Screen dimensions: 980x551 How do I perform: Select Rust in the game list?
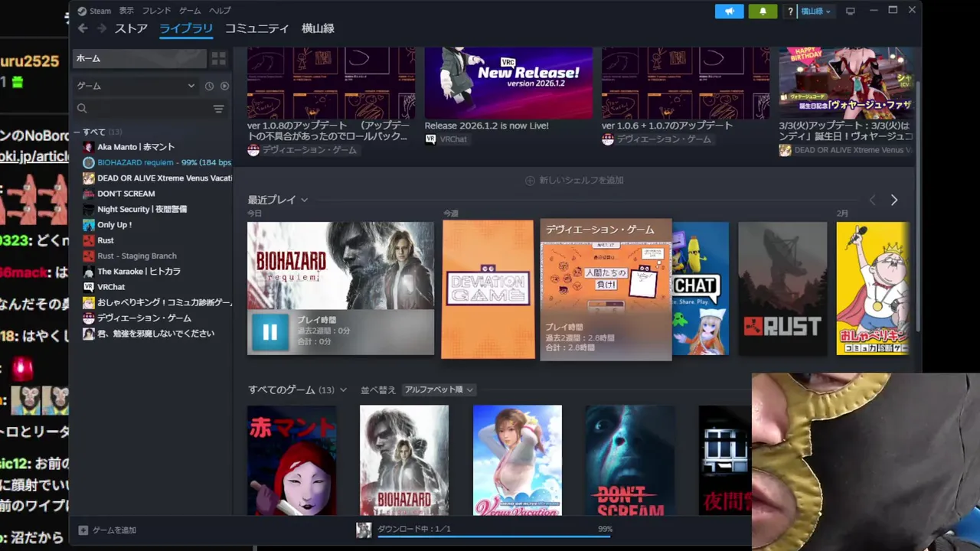point(99,240)
